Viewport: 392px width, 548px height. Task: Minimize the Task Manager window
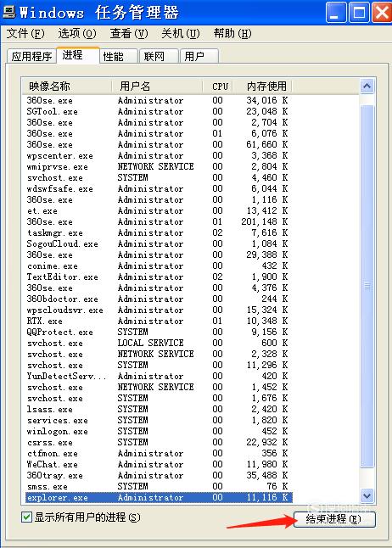[335, 12]
